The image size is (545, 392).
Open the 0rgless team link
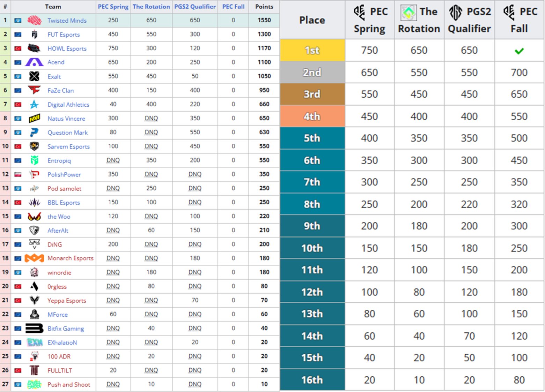pos(57,286)
